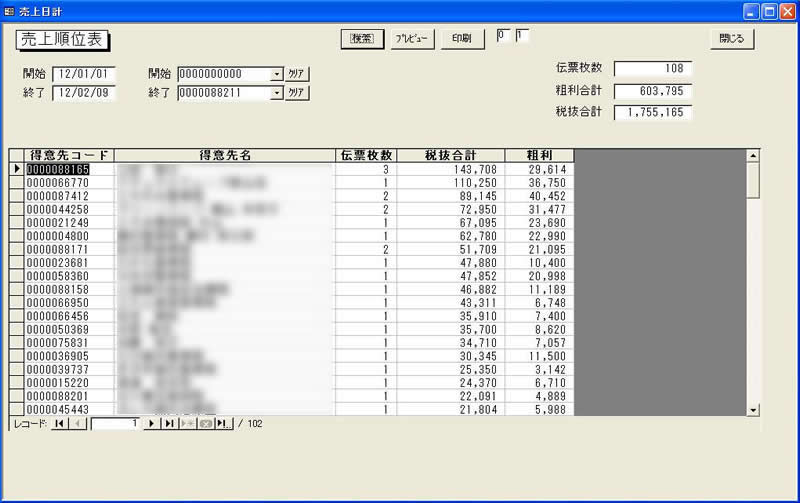Screen dimensions: 800x503
Task: Select the row selector for 0000066770
Action: click(17, 183)
